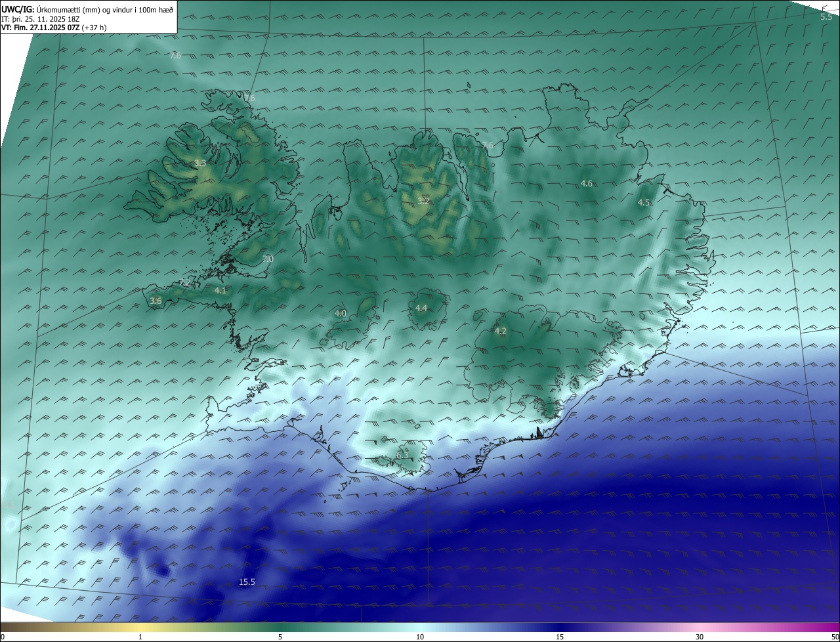The height and width of the screenshot is (642, 840).
Task: Click the magenta end of the color scale
Action: click(828, 627)
